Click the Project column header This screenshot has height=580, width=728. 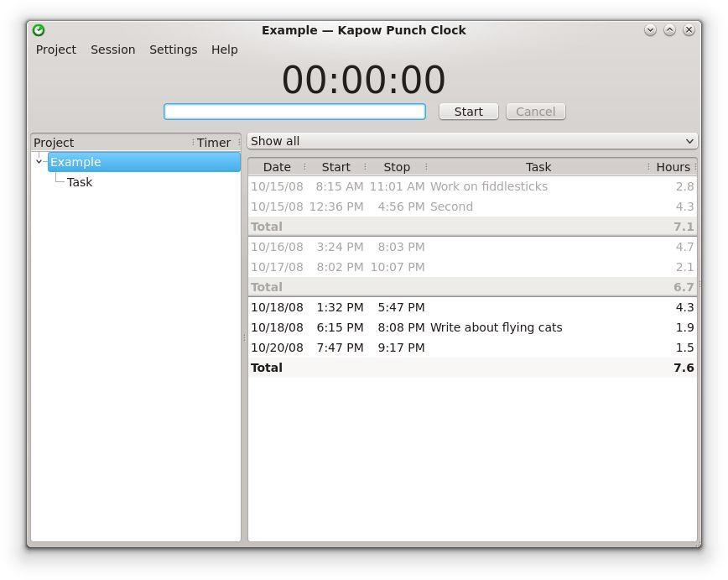[x=112, y=142]
